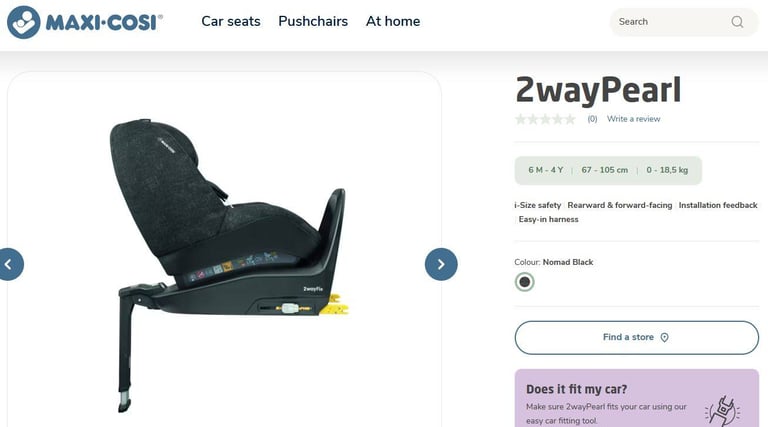This screenshot has height=427, width=768.
Task: Open the Does it fit my car banner
Action: click(x=636, y=398)
